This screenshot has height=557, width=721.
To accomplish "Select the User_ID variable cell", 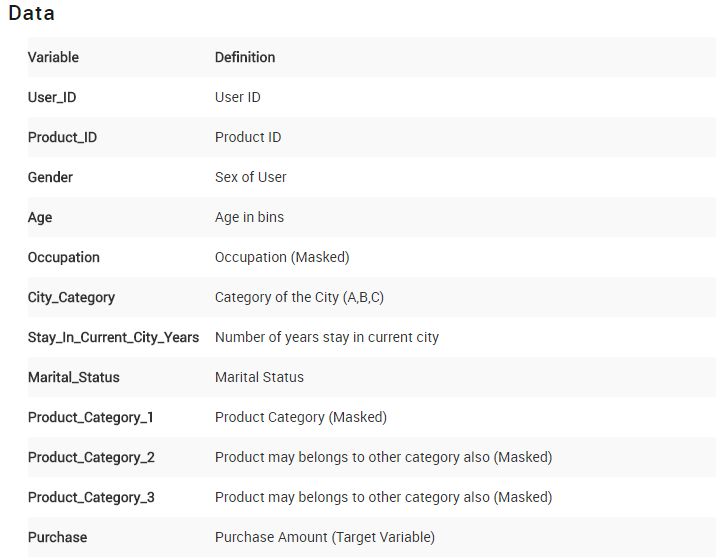I will 52,97.
